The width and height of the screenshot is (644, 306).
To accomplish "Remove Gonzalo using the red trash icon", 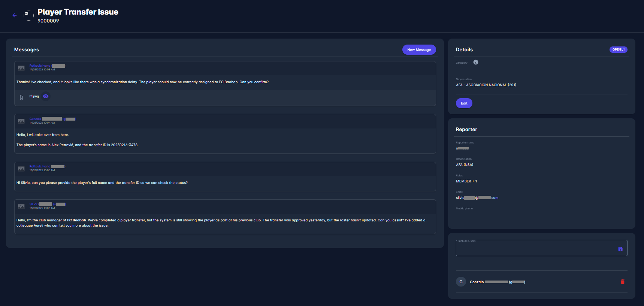I will [x=622, y=282].
